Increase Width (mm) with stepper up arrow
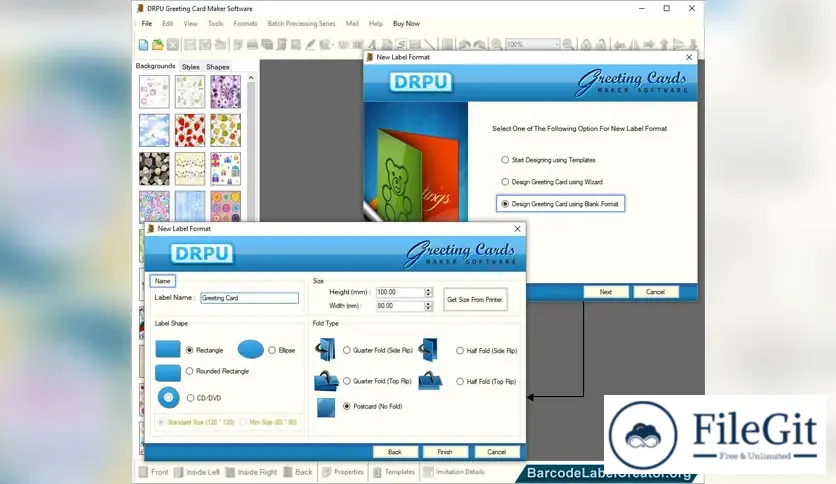 (428, 304)
